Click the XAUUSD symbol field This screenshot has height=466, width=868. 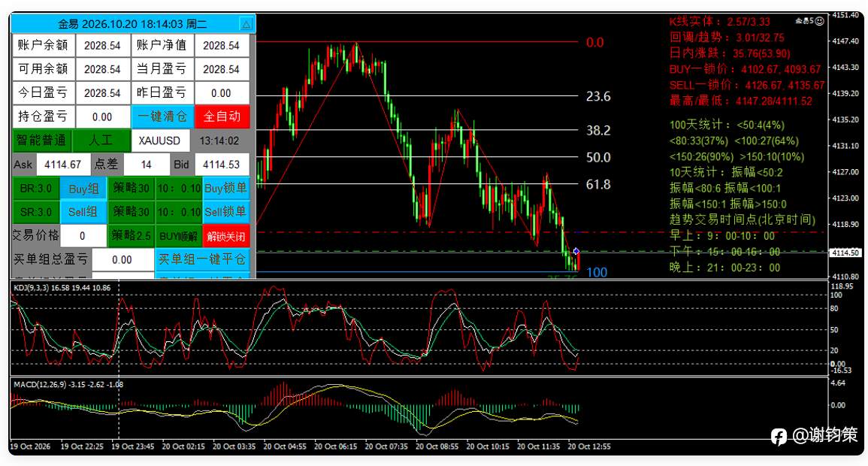(x=160, y=141)
